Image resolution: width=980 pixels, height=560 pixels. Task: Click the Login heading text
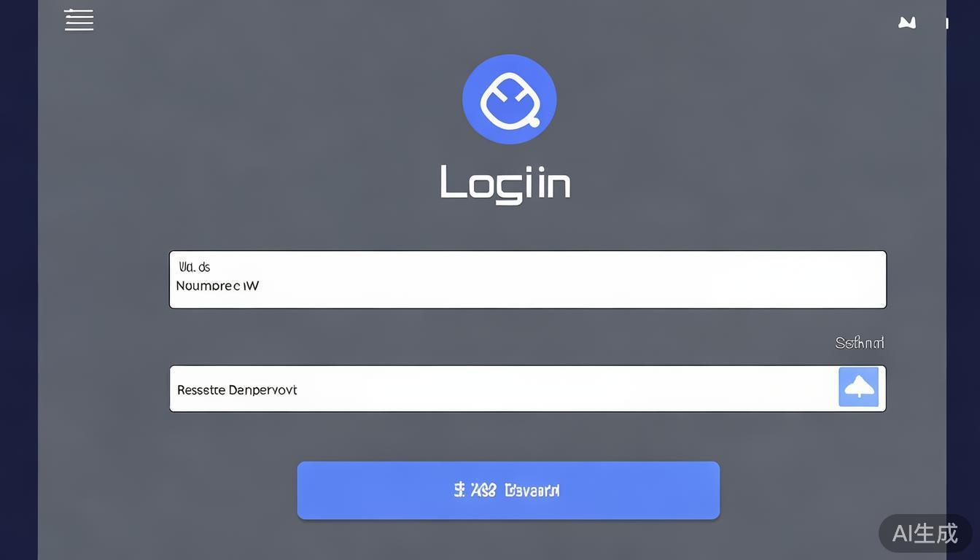pyautogui.click(x=505, y=184)
